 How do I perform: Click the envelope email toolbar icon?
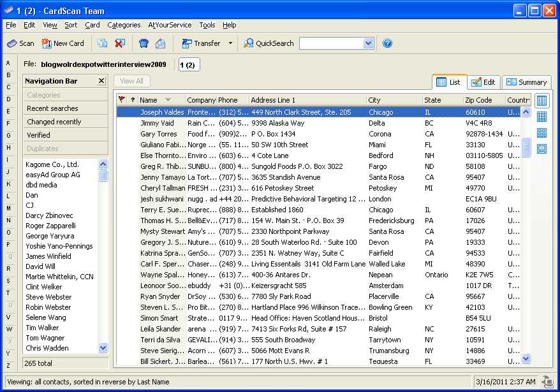coord(160,43)
